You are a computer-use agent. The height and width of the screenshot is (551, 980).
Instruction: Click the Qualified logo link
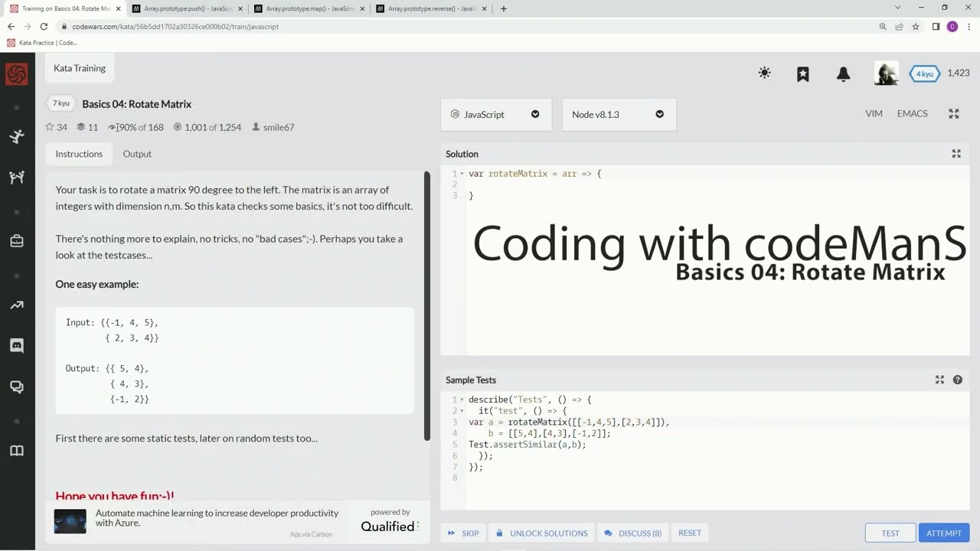(x=390, y=526)
